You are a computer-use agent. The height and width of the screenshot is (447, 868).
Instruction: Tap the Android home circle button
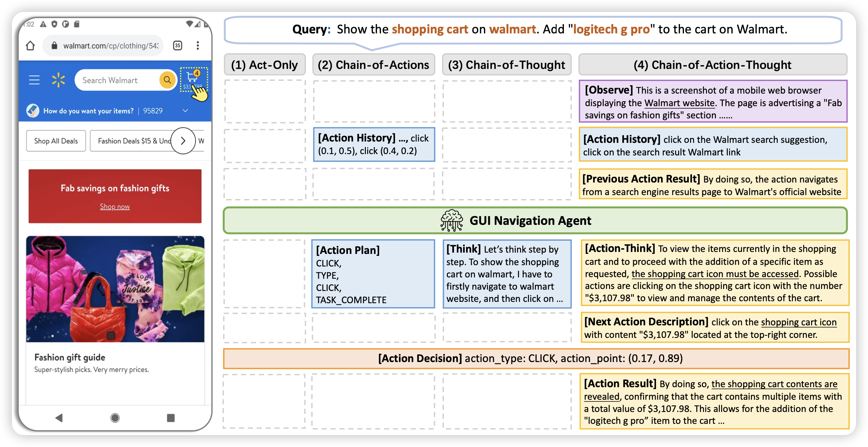[115, 418]
